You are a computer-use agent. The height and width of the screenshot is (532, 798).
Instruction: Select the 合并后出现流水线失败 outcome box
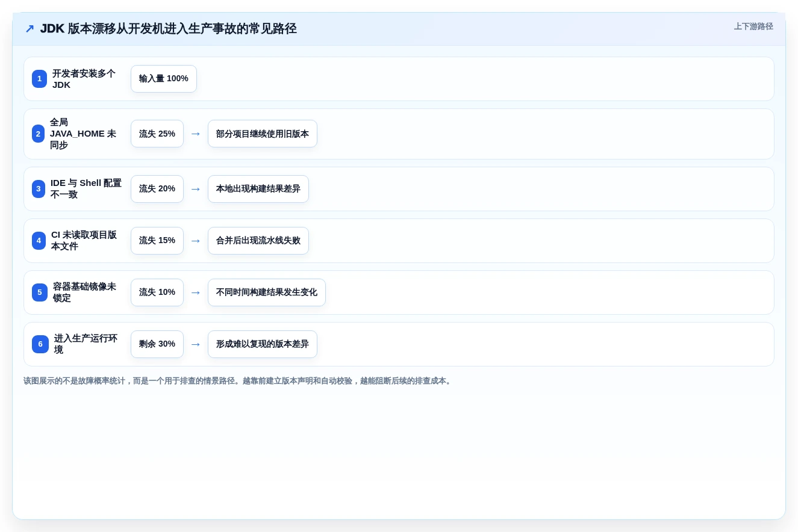click(x=258, y=241)
